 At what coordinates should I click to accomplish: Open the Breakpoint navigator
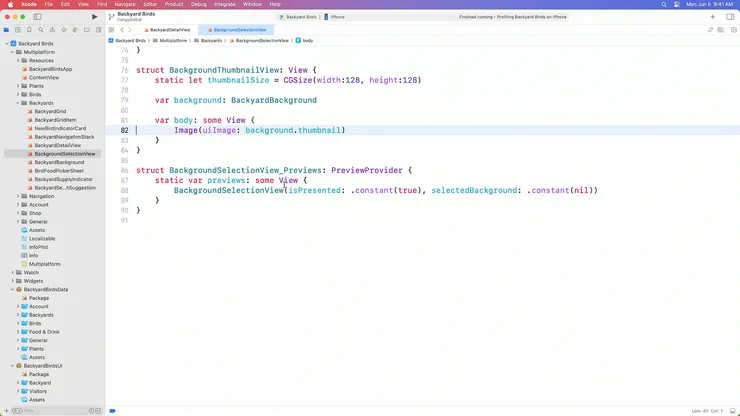click(x=87, y=30)
